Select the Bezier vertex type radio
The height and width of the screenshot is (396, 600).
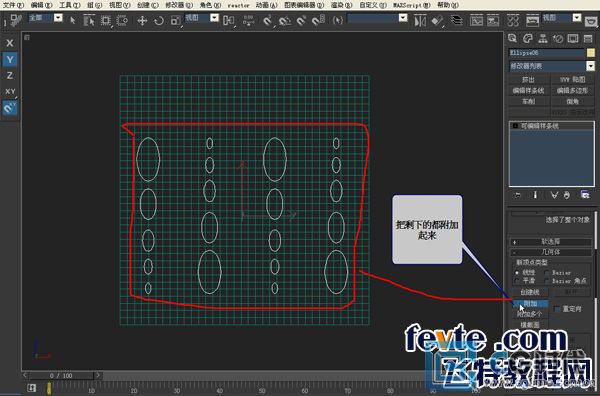coord(547,273)
